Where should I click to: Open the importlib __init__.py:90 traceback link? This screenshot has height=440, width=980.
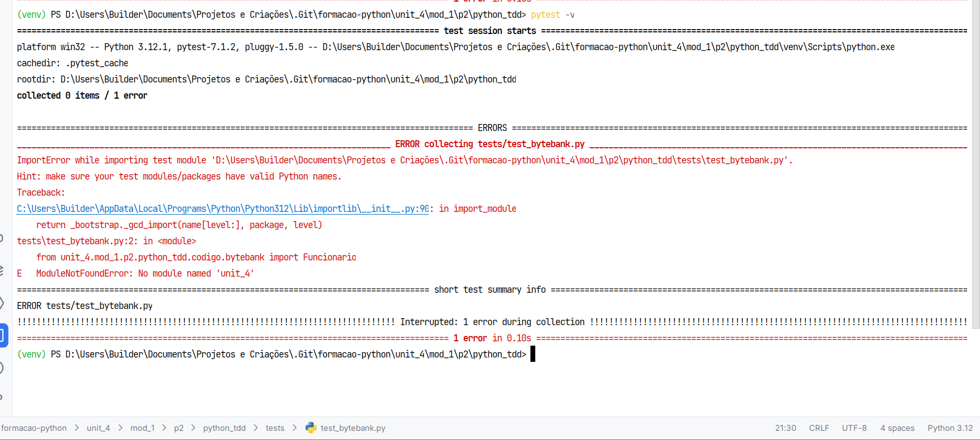point(223,209)
